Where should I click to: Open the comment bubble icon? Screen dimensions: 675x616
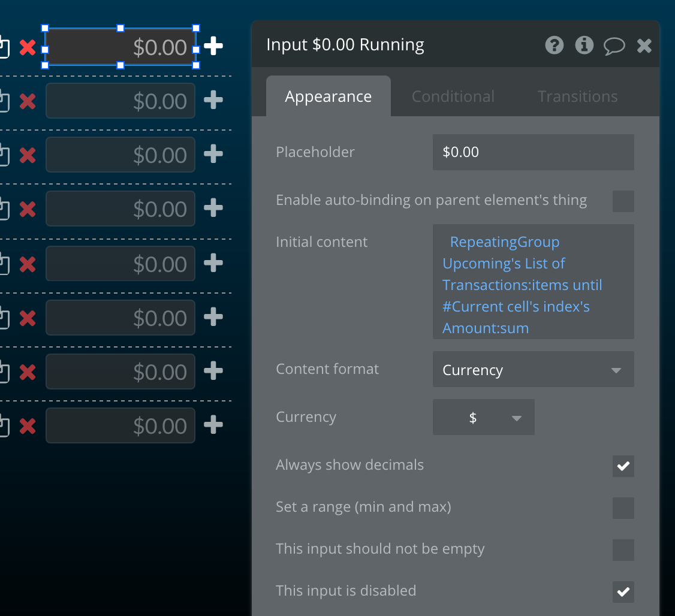[614, 46]
